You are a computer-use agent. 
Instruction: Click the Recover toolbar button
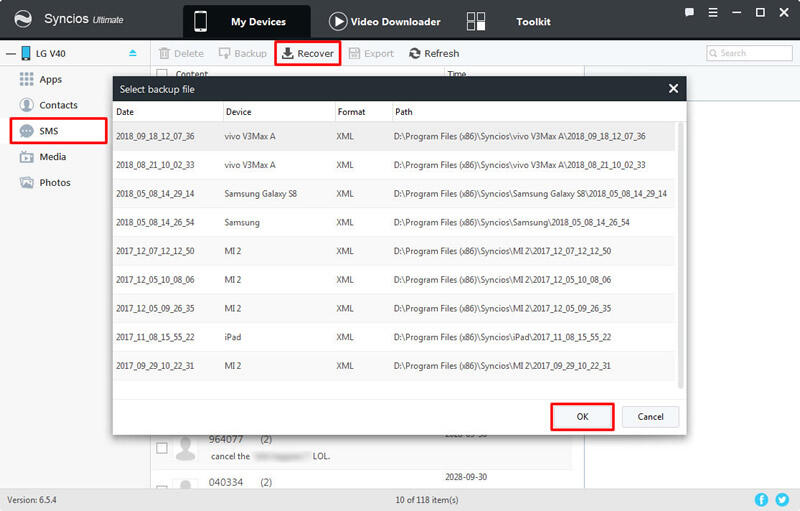[307, 53]
